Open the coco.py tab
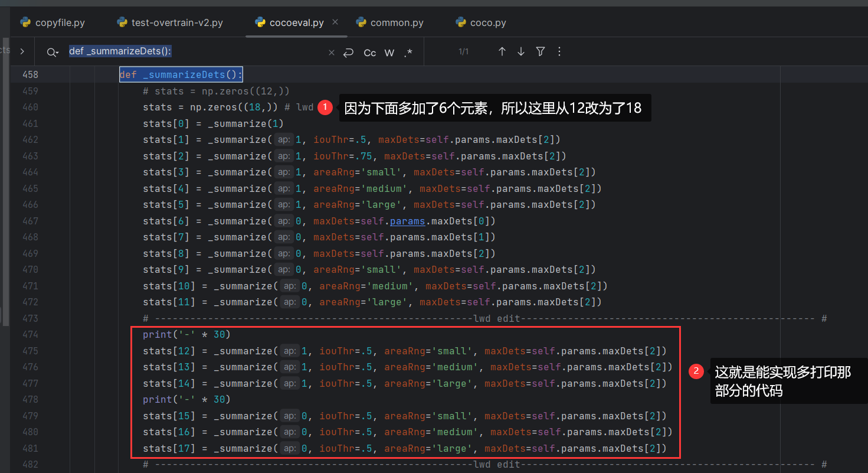This screenshot has height=473, width=868. click(481, 23)
